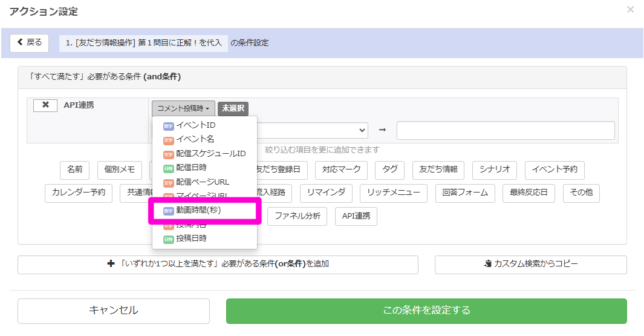Click the 数字 icon beside 動画時間(秒)
This screenshot has width=644, height=336.
(168, 211)
